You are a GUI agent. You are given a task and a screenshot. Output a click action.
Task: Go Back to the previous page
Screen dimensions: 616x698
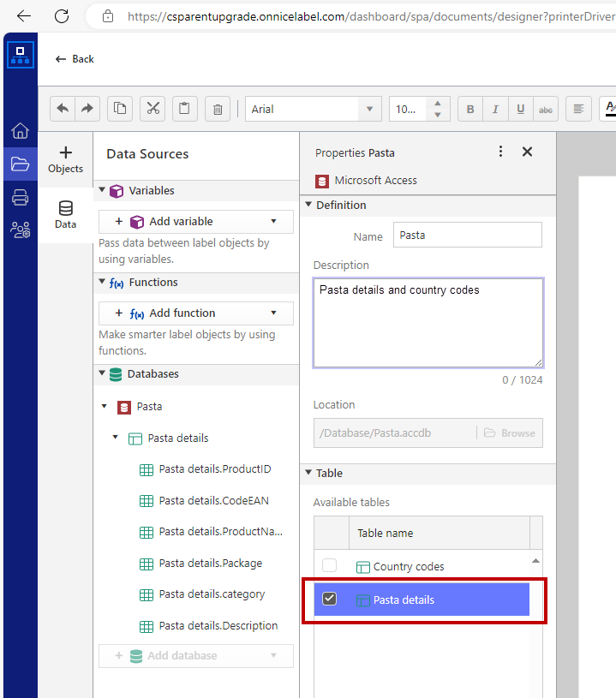75,59
